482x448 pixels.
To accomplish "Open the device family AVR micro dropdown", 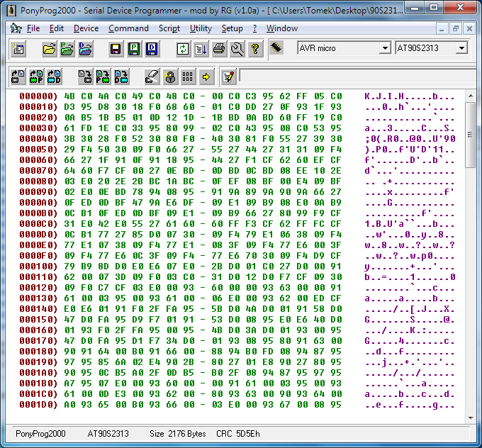I will (x=385, y=48).
